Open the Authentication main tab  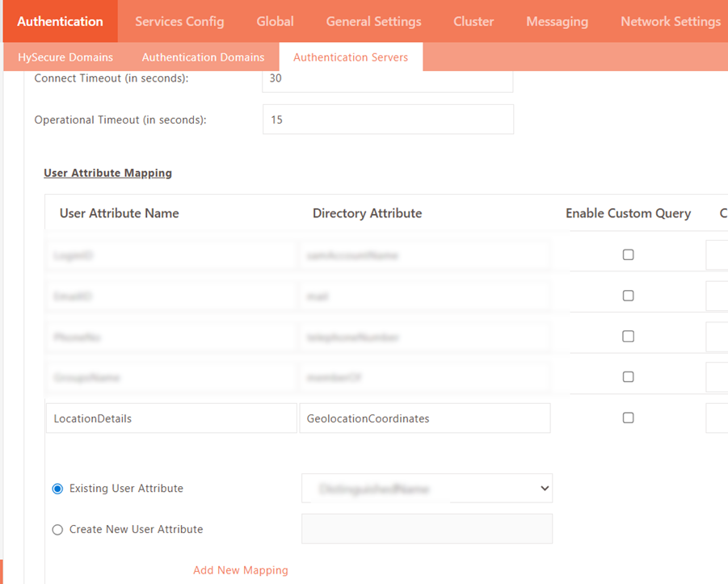click(x=60, y=21)
